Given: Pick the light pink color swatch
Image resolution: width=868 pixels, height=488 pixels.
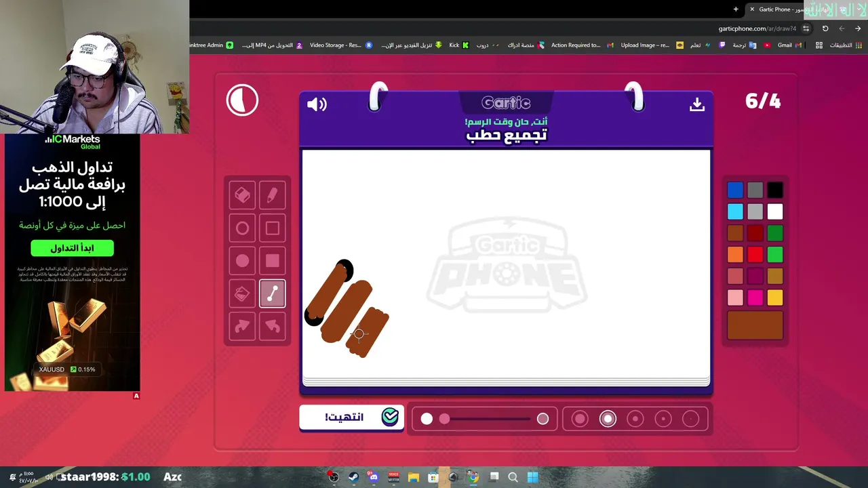Looking at the screenshot, I should (x=735, y=298).
